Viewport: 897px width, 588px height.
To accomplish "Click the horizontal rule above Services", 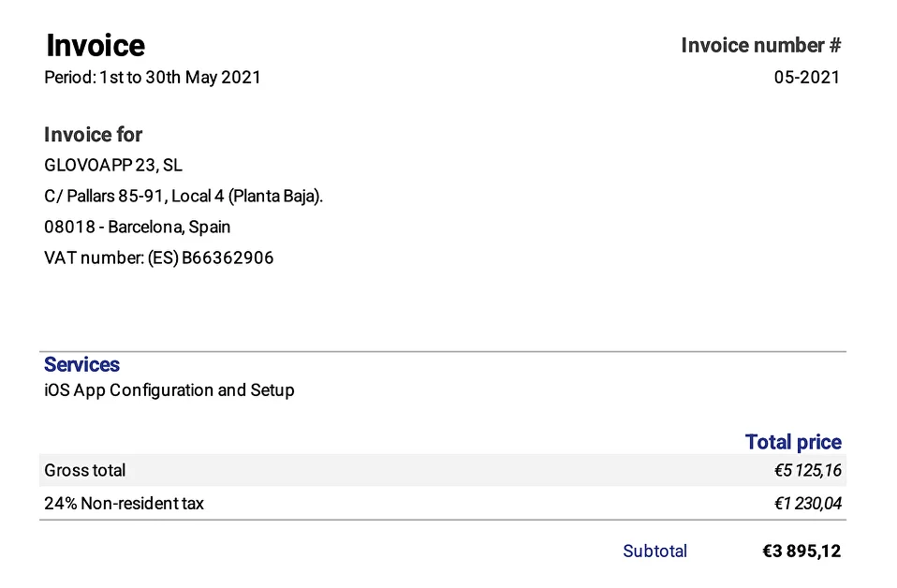I will (443, 352).
